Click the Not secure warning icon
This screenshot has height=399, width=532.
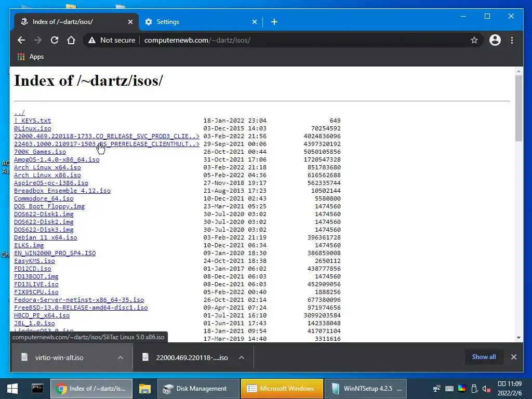[x=92, y=40]
